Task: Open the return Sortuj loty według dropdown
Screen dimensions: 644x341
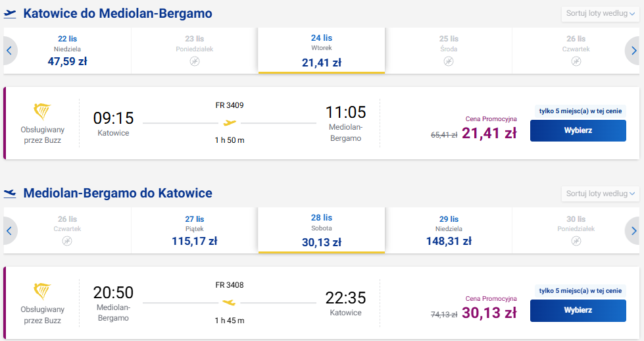Action: pyautogui.click(x=600, y=194)
